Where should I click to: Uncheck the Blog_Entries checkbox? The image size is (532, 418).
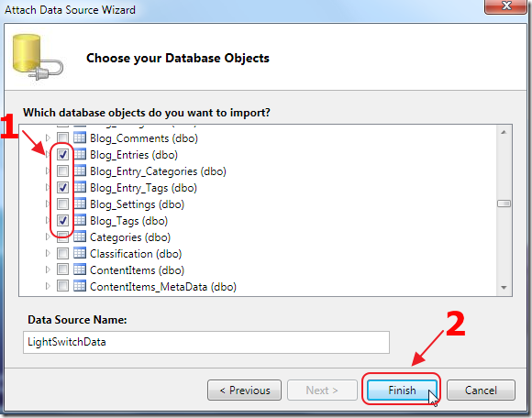coord(62,155)
